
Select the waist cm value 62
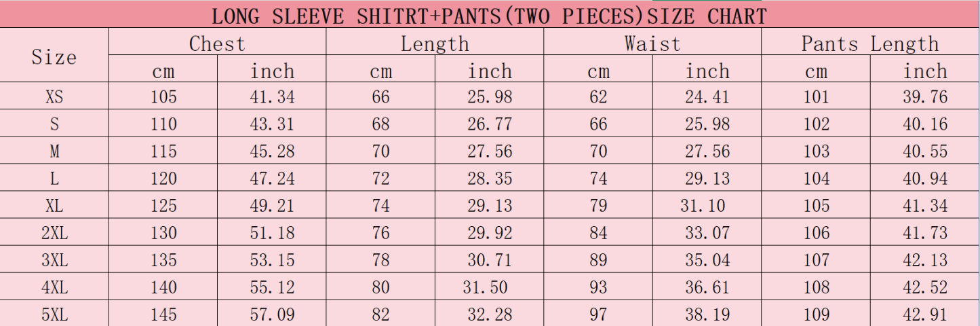tap(598, 96)
